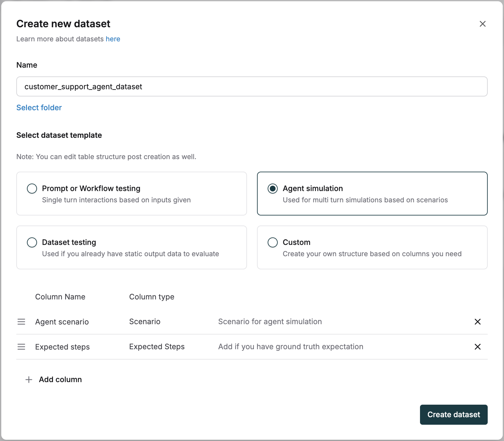This screenshot has height=441, width=504.
Task: Click the drag handle next to Expected steps
Action: [x=21, y=347]
